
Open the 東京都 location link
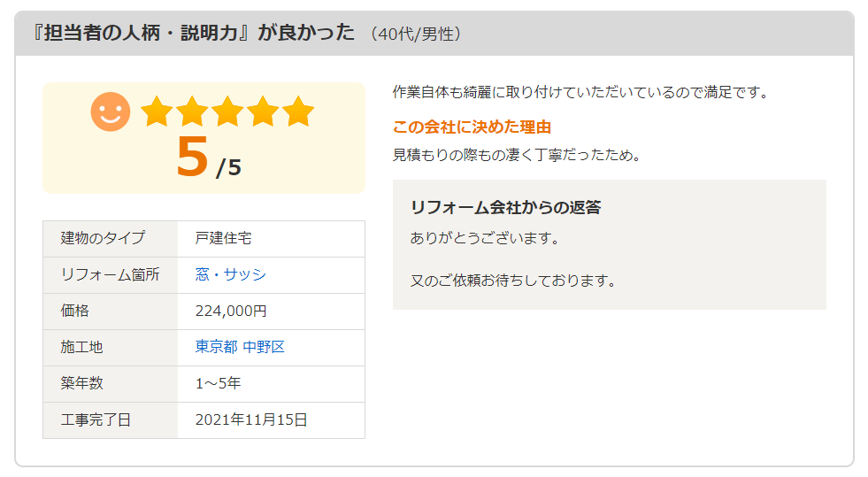[x=217, y=347]
